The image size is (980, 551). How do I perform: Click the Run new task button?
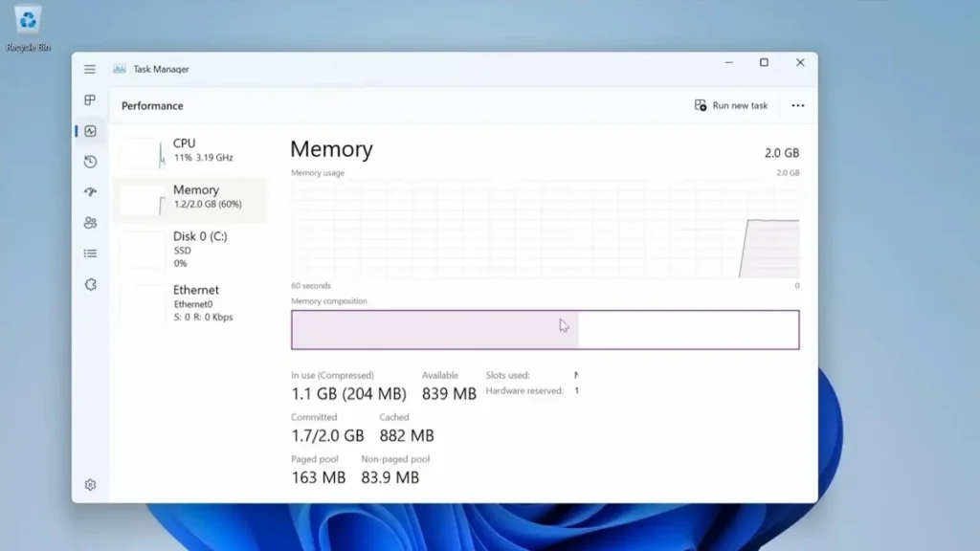click(731, 105)
